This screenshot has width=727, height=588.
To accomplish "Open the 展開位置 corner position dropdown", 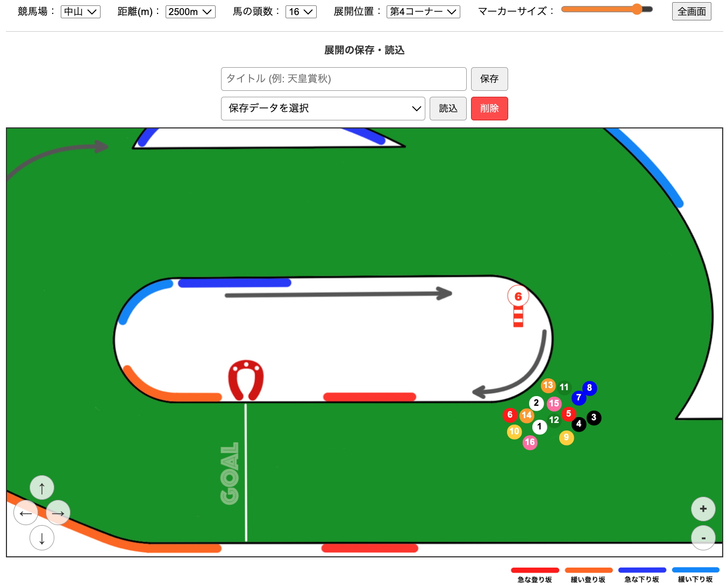I will pyautogui.click(x=423, y=11).
